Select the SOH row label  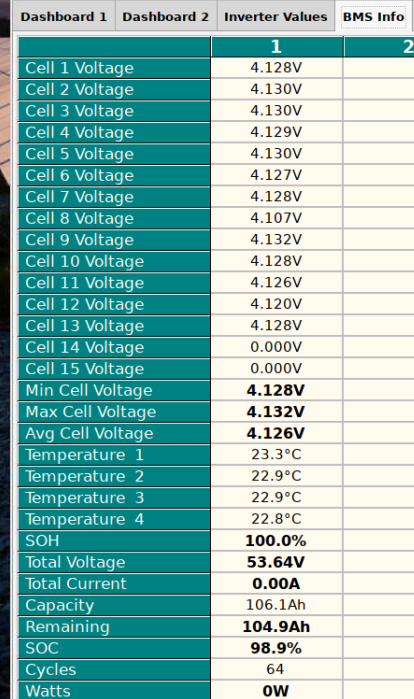point(42,541)
